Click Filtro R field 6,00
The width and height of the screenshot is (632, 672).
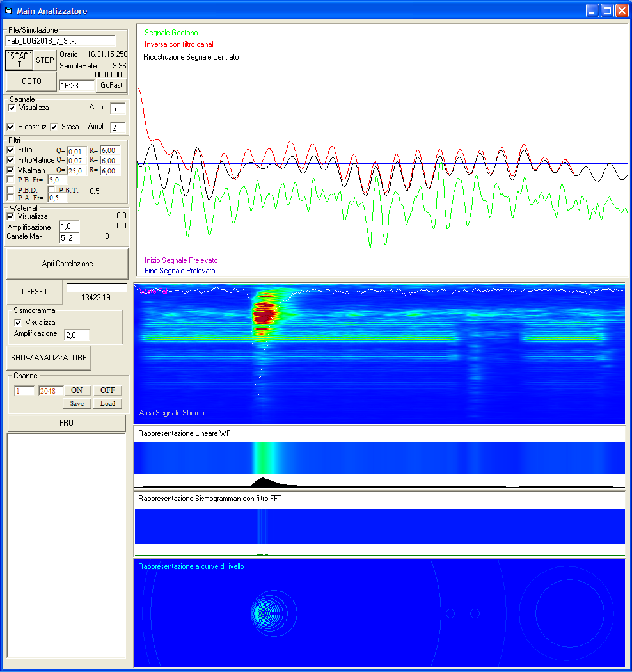click(x=109, y=150)
